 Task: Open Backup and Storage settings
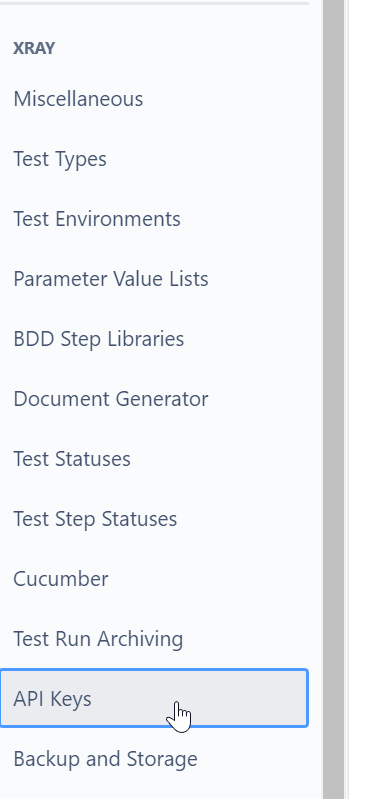click(x=154, y=759)
